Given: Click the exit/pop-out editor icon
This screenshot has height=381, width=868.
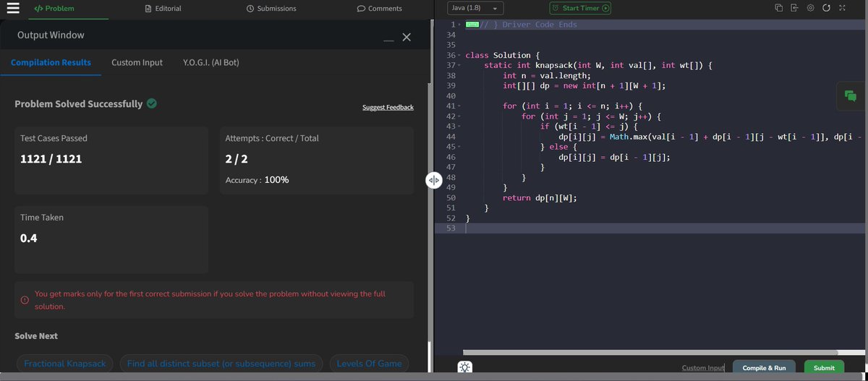Looking at the screenshot, I should point(794,8).
